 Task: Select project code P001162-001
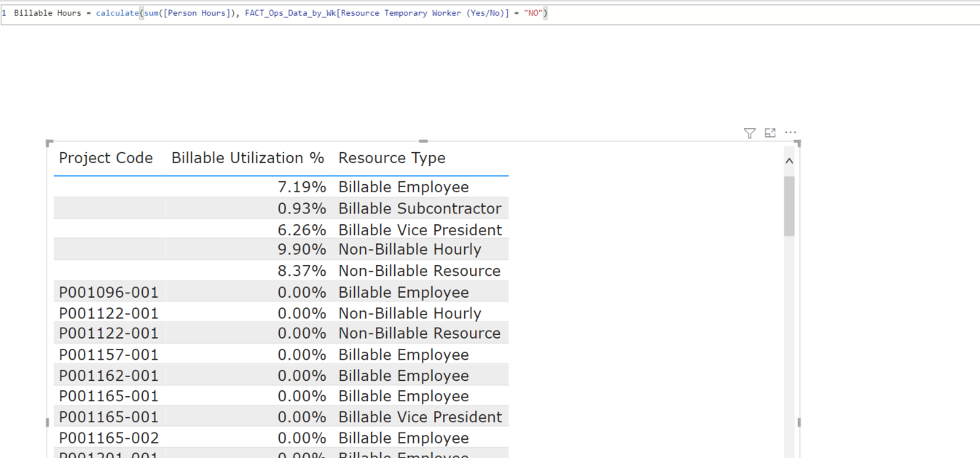(109, 376)
